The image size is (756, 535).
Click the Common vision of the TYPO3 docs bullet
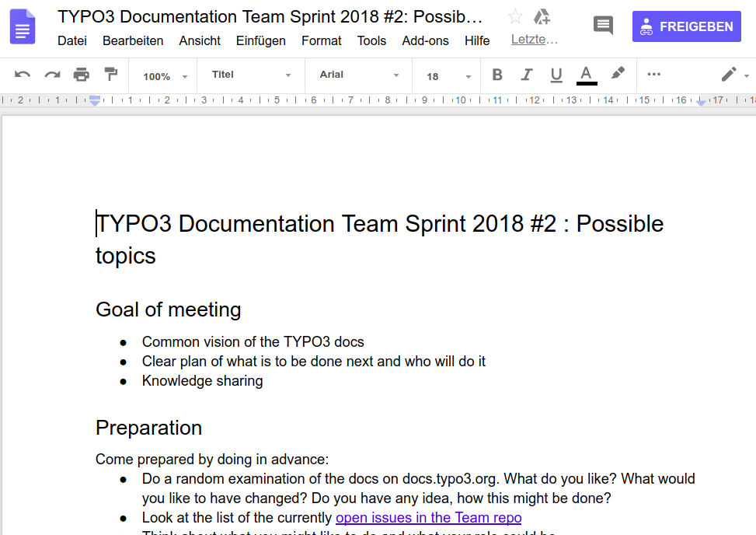pos(253,341)
